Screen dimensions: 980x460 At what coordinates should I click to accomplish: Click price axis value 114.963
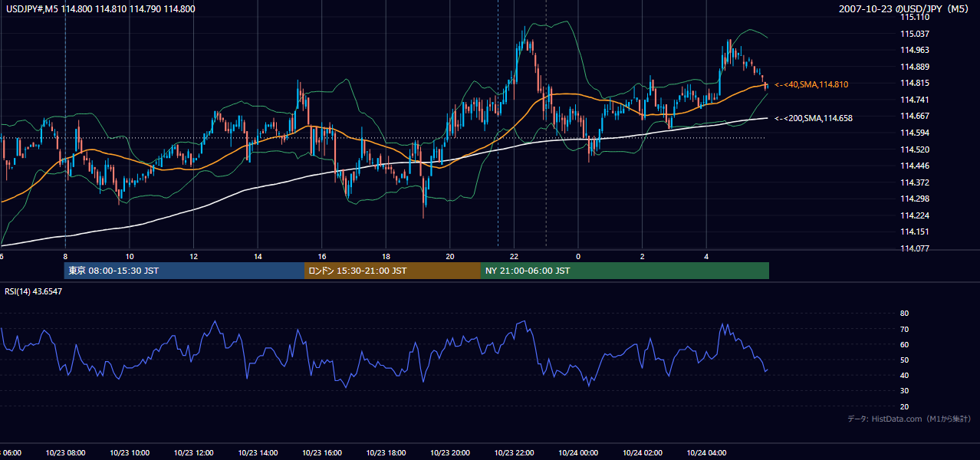(914, 50)
